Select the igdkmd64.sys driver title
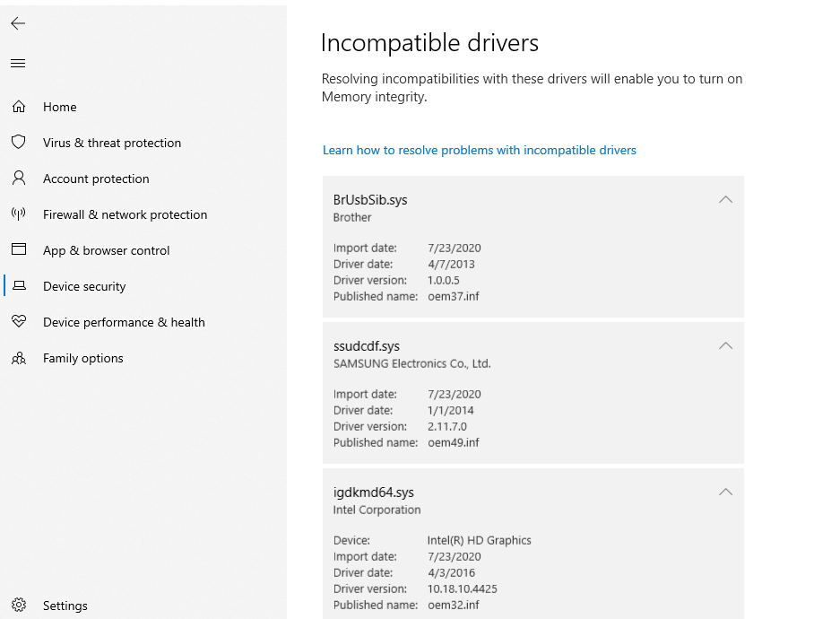 click(374, 492)
